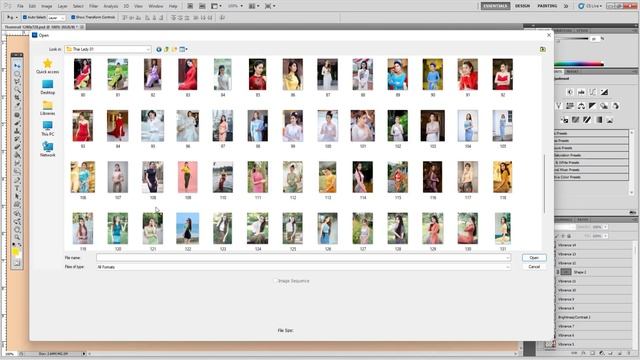Open the File name dropdown arrow
The image size is (640, 360).
point(508,258)
